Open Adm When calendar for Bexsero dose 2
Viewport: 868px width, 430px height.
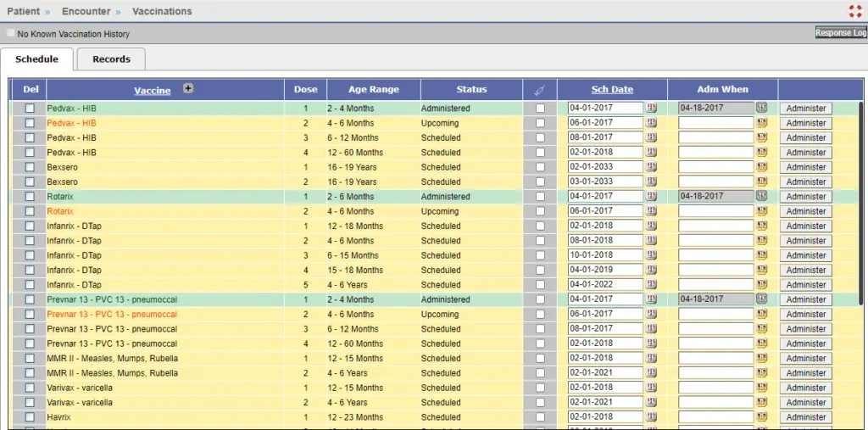pyautogui.click(x=762, y=181)
